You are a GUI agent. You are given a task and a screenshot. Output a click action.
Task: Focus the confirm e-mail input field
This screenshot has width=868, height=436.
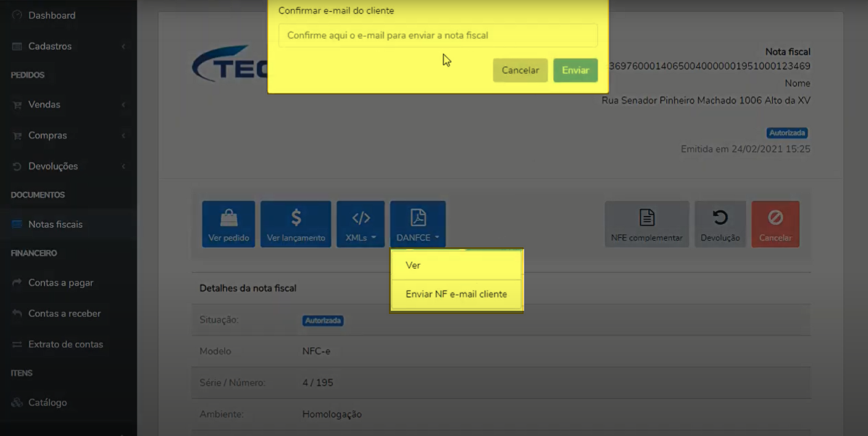pos(438,36)
